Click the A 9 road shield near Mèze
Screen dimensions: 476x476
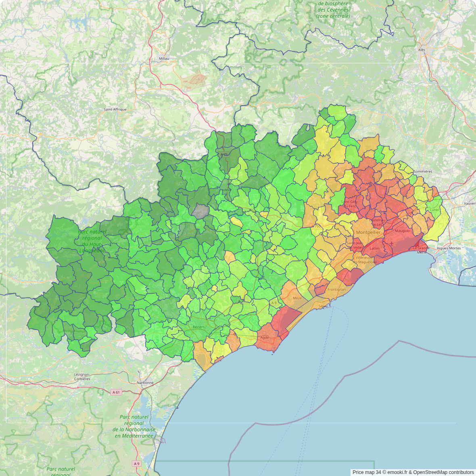274,303
